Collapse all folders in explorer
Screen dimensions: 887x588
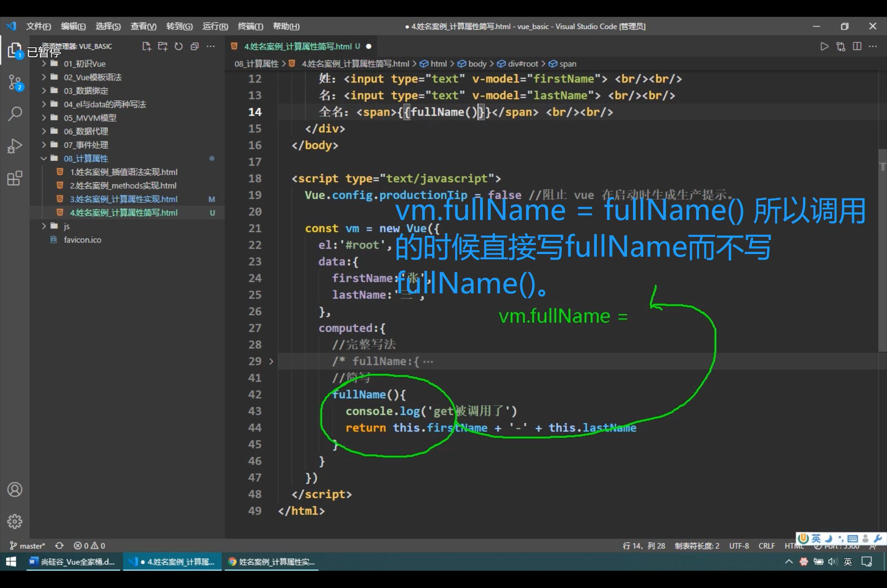(x=194, y=46)
